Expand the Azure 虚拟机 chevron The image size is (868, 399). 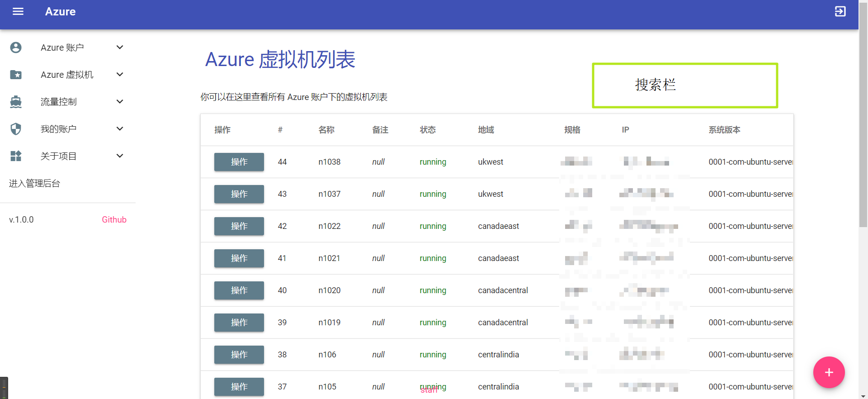[x=120, y=75]
